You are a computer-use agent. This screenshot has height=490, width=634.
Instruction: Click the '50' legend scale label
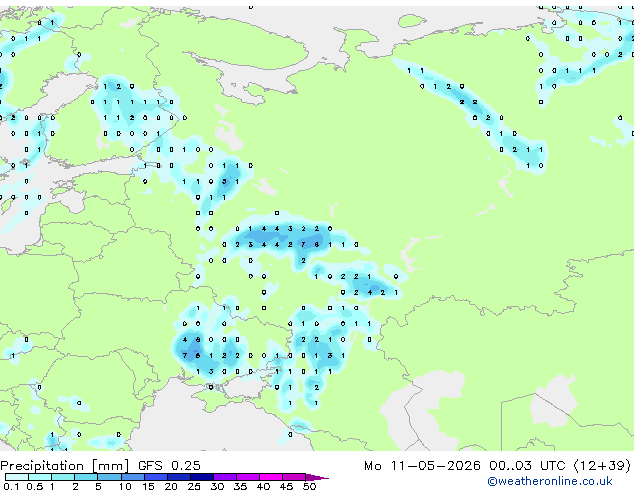(x=309, y=486)
